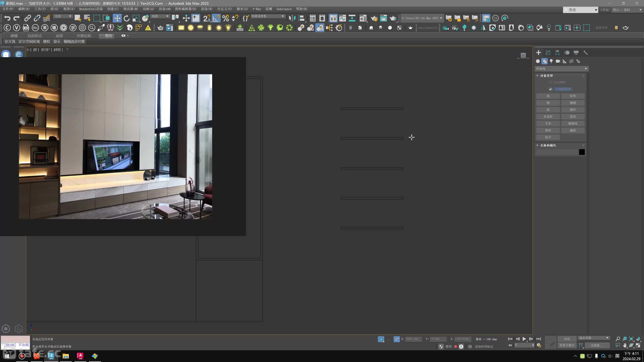Screen dimensions: 644x362
Task: Toggle checked option under 对象类型 rollout
Action: point(551,89)
